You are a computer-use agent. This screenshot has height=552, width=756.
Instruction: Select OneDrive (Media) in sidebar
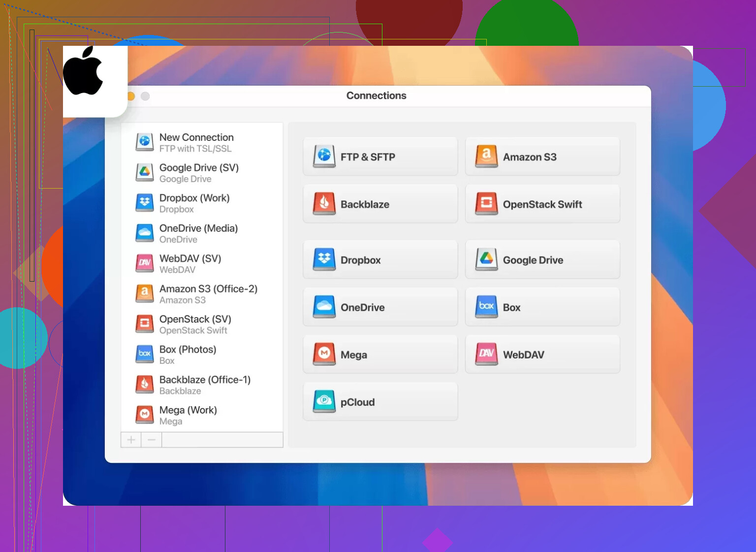pos(198,233)
